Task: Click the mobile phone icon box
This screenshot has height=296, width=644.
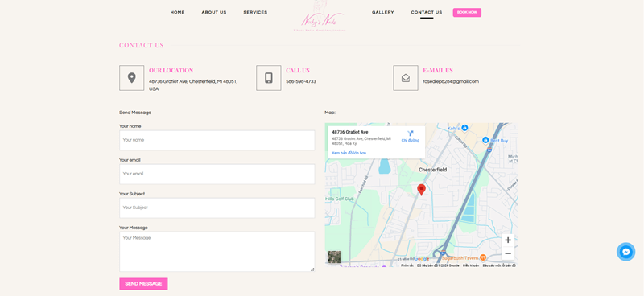Action: pos(269,78)
